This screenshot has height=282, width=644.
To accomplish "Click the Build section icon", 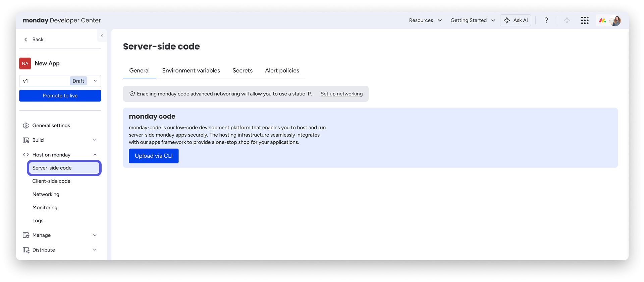I will click(26, 140).
